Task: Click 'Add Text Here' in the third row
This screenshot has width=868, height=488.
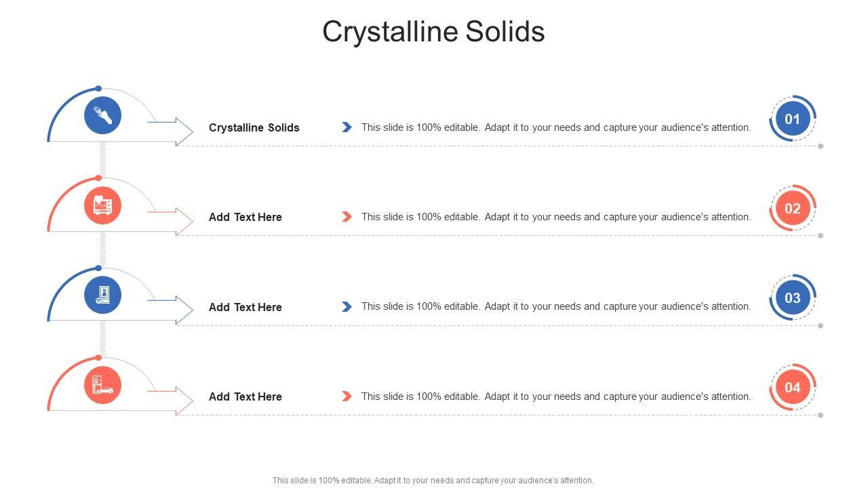Action: (x=245, y=307)
